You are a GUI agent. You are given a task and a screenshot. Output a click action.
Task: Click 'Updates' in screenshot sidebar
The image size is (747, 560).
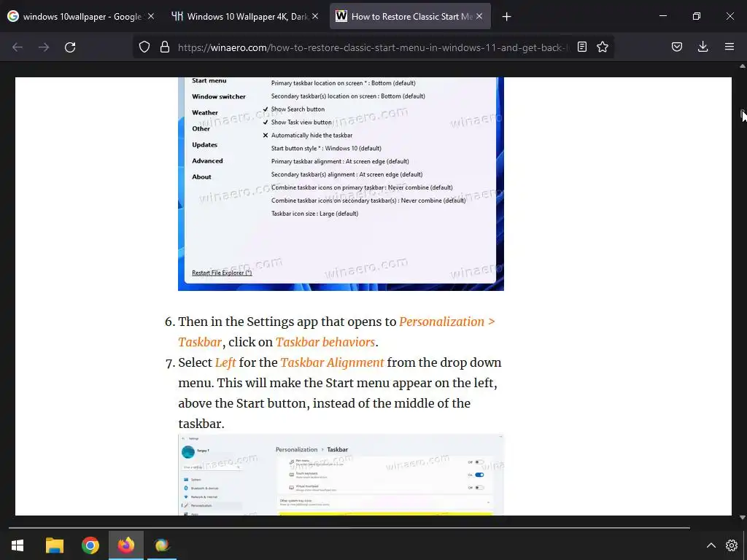point(204,145)
